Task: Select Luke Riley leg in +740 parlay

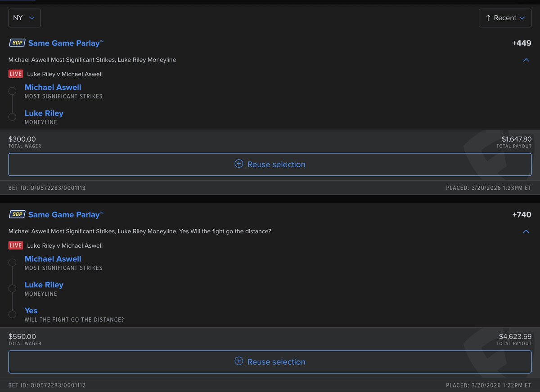Action: (44, 285)
